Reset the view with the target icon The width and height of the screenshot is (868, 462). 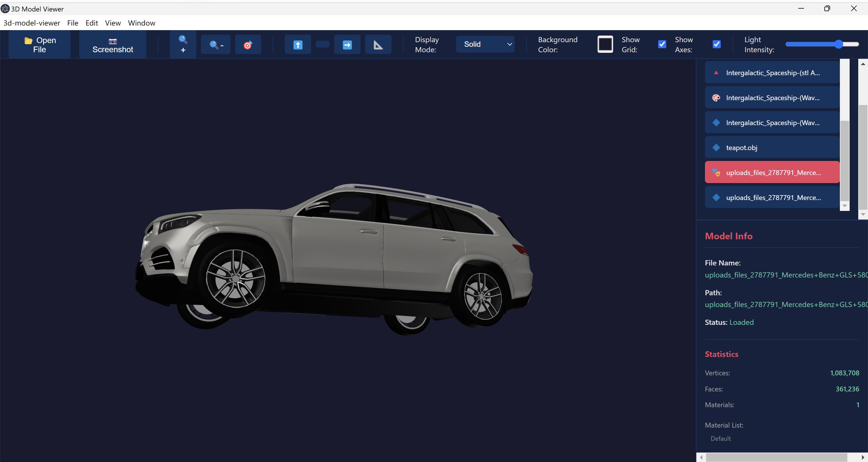pos(248,44)
